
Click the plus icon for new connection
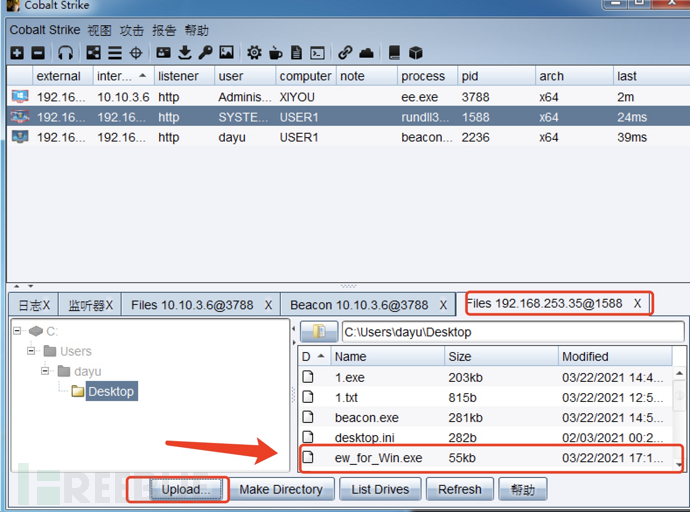click(16, 53)
